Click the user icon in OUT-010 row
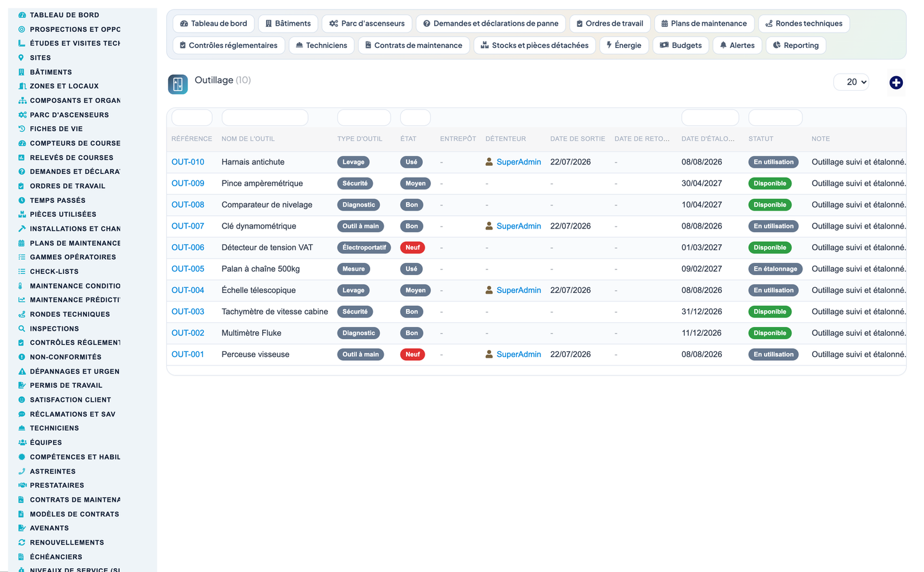Viewport: 924px width, 572px height. pyautogui.click(x=489, y=162)
